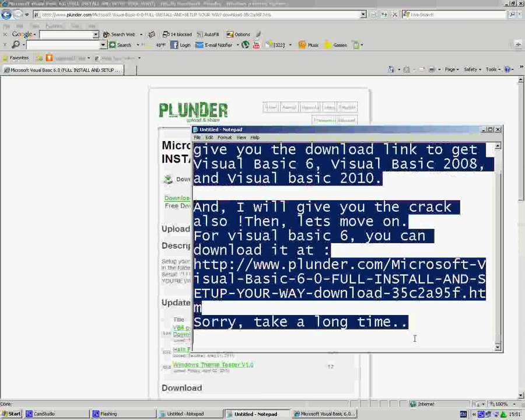Open the Favorites button
The width and height of the screenshot is (525, 420).
(x=16, y=58)
